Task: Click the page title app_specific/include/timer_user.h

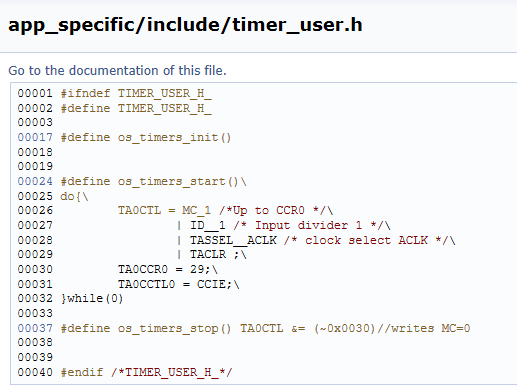Action: [x=185, y=25]
